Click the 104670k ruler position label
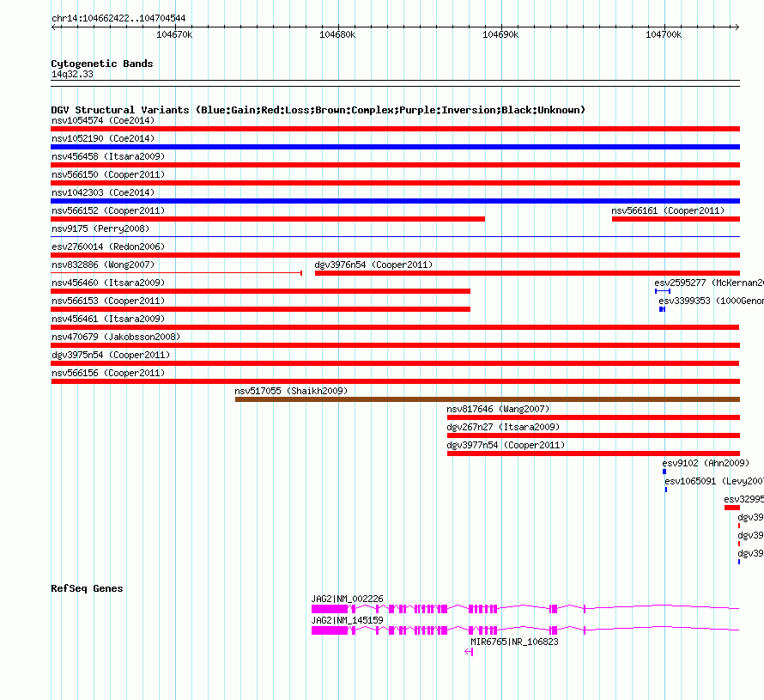This screenshot has height=700, width=764. tap(174, 34)
